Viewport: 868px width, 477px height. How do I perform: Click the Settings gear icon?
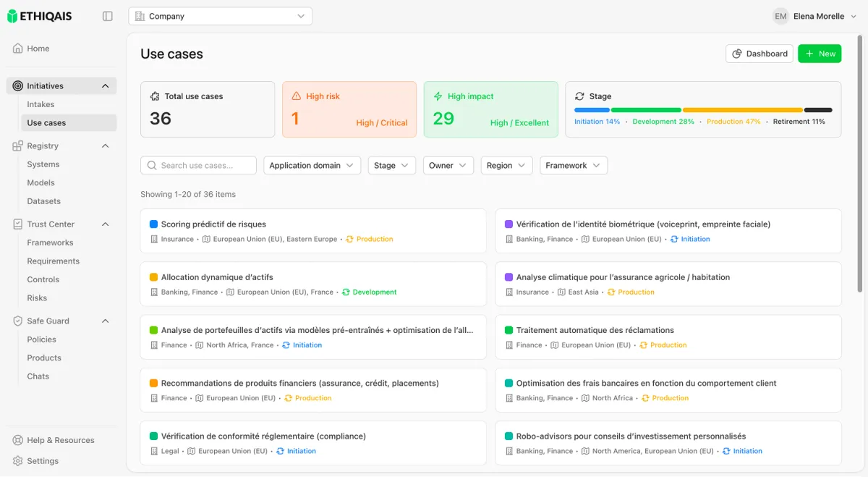click(17, 461)
